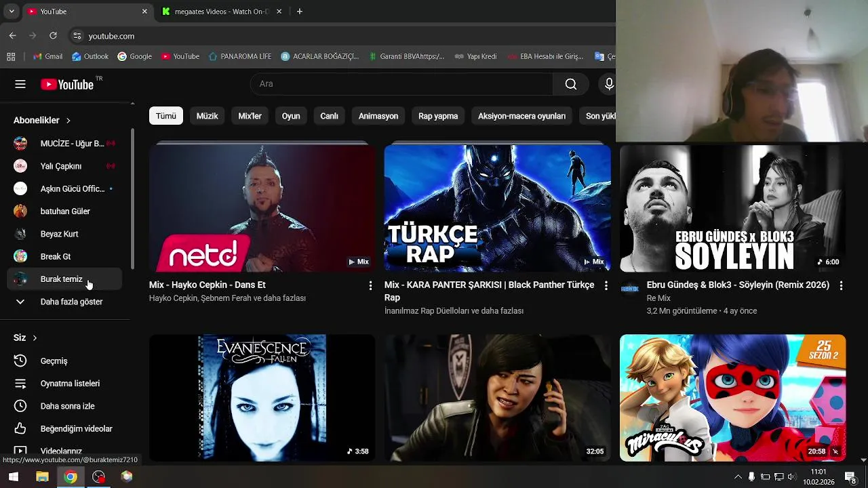The height and width of the screenshot is (488, 868).
Task: Open Daha sonra izle list
Action: pos(64,406)
